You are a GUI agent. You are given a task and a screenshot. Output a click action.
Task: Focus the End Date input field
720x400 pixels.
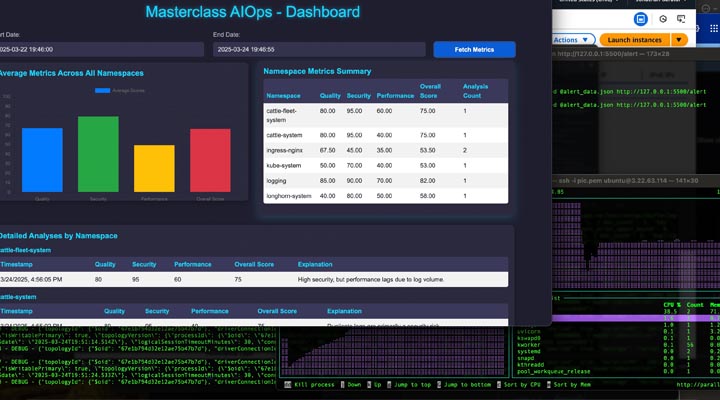point(319,50)
